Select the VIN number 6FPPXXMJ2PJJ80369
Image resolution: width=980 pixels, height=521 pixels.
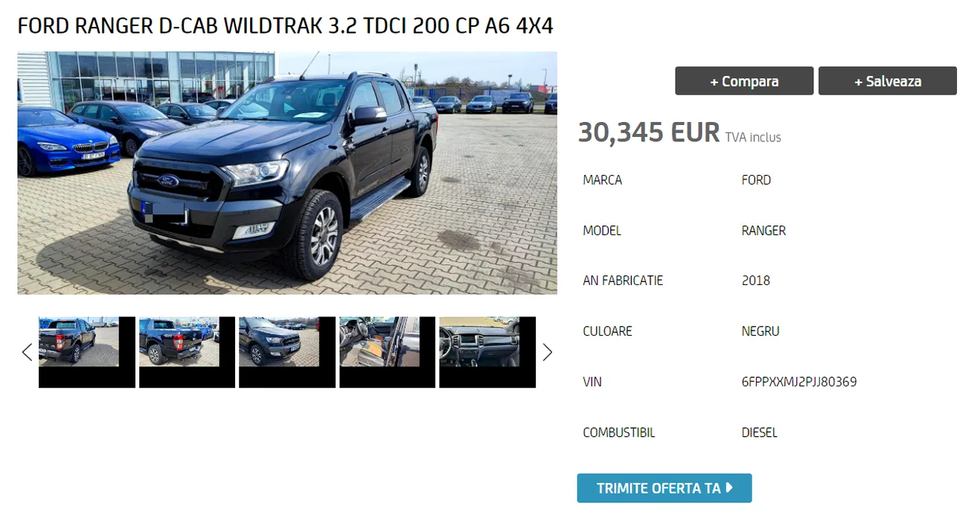coord(799,382)
